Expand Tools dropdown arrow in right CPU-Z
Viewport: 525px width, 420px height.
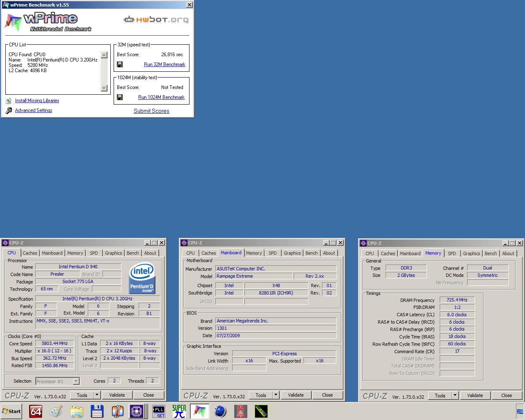click(455, 395)
